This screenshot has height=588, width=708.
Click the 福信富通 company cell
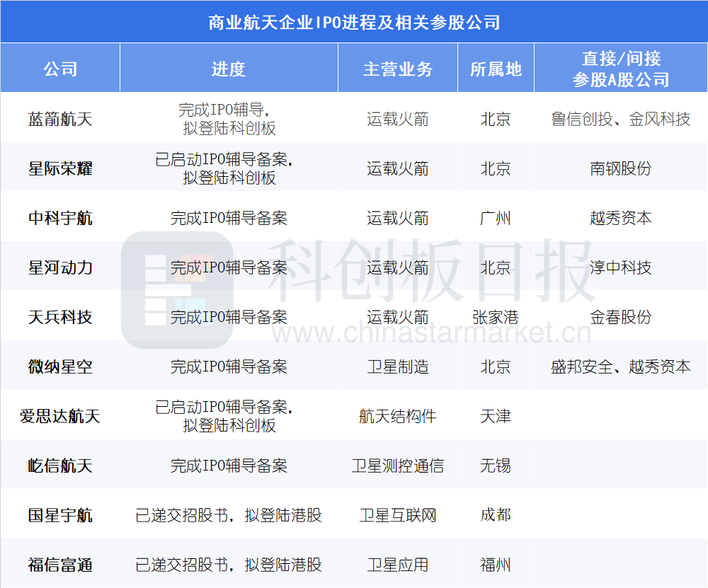click(x=60, y=565)
